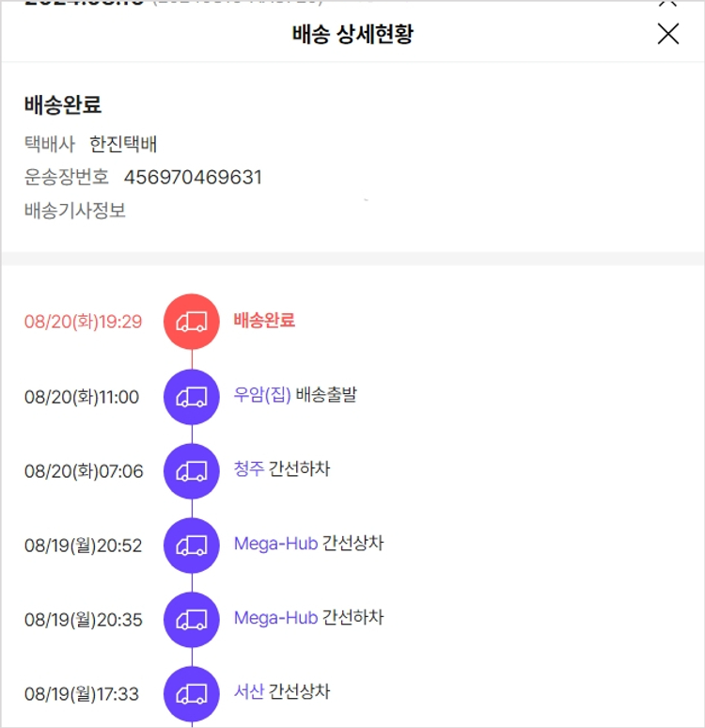Click the 한진택배 courier name
The height and width of the screenshot is (728, 705).
coord(123,145)
